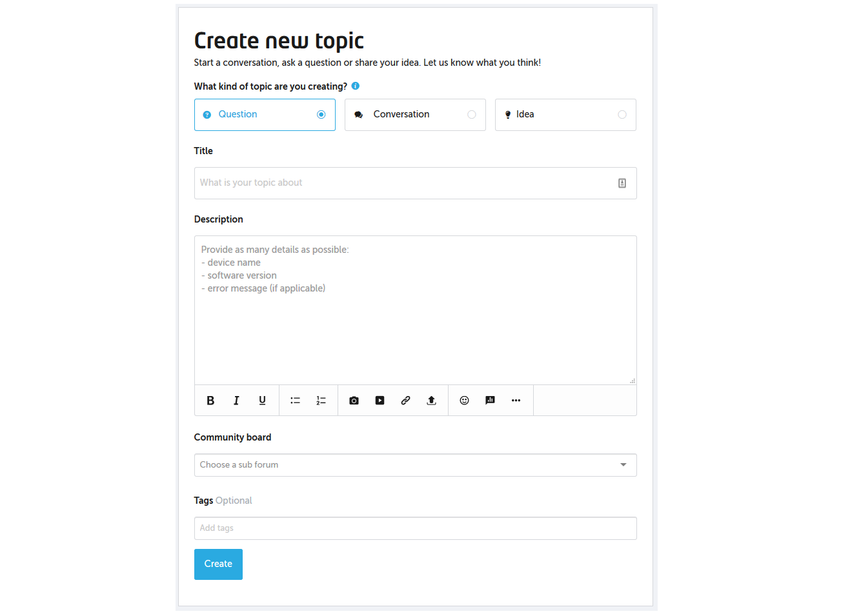Image resolution: width=861 pixels, height=616 pixels.
Task: Select the Question topic type
Action: 265,115
